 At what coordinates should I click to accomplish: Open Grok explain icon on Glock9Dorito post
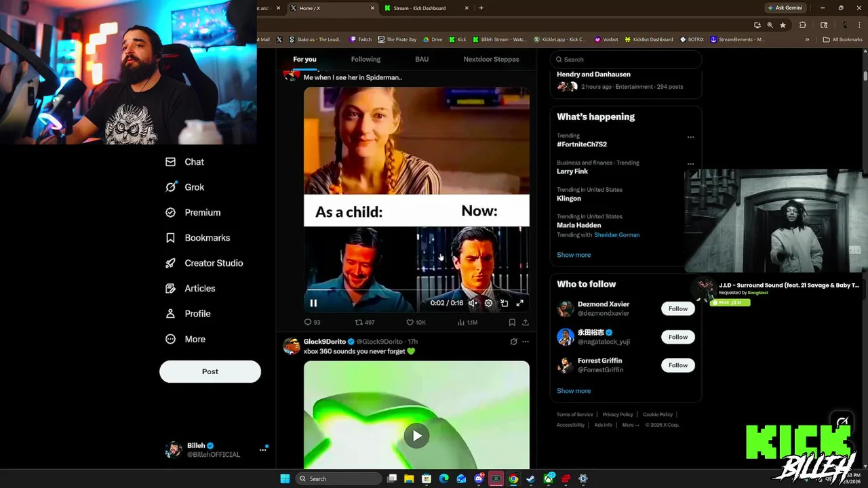tap(513, 342)
